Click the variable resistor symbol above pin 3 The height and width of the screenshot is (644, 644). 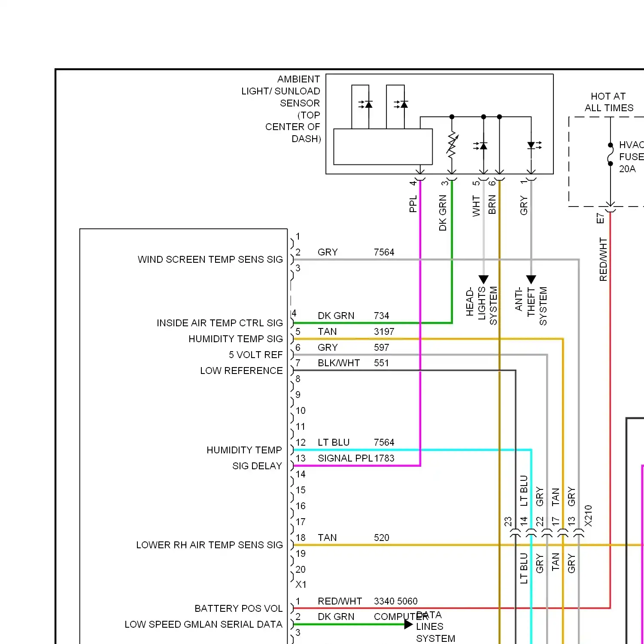[452, 145]
